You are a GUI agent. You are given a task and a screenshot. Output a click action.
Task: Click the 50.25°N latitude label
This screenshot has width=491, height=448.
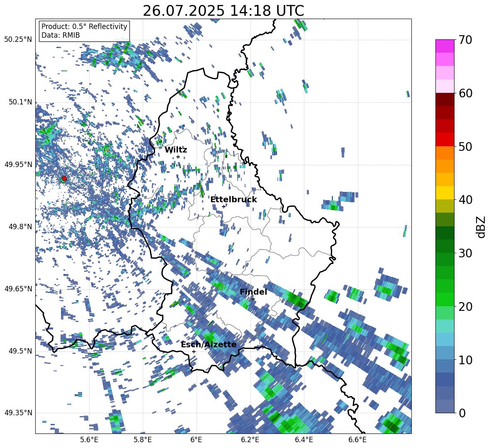pyautogui.click(x=18, y=40)
